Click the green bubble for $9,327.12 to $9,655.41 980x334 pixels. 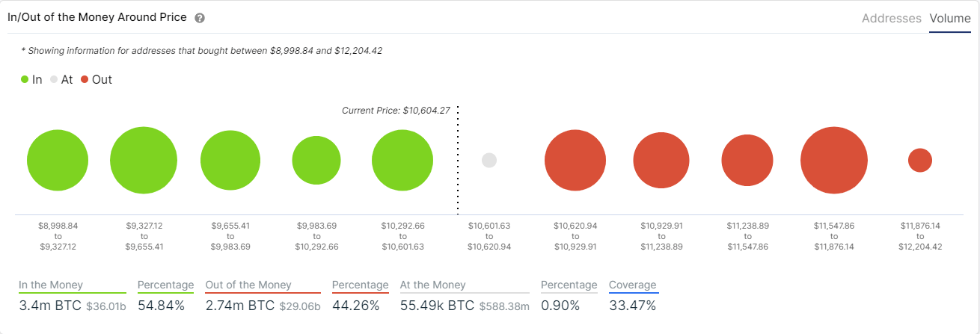tap(144, 161)
